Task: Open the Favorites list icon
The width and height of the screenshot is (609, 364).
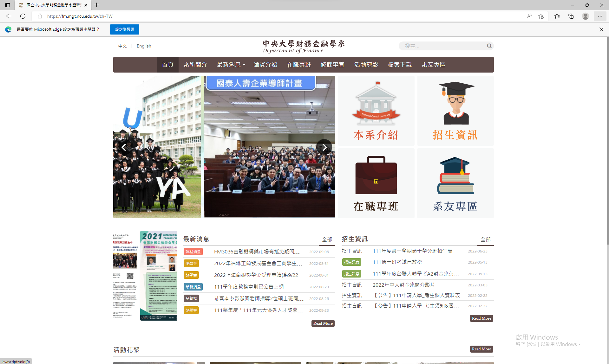Action: [557, 16]
